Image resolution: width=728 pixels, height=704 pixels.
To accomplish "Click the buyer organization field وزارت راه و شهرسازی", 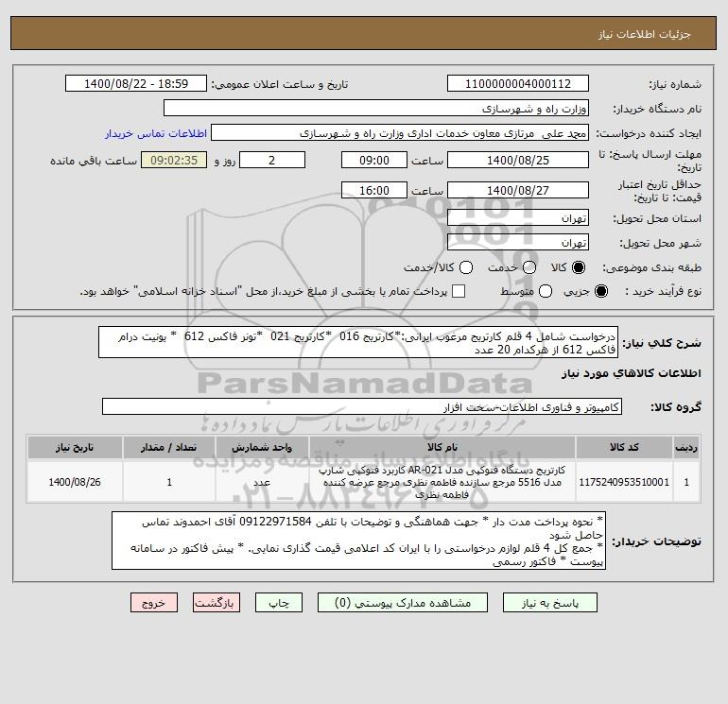I will click(376, 109).
